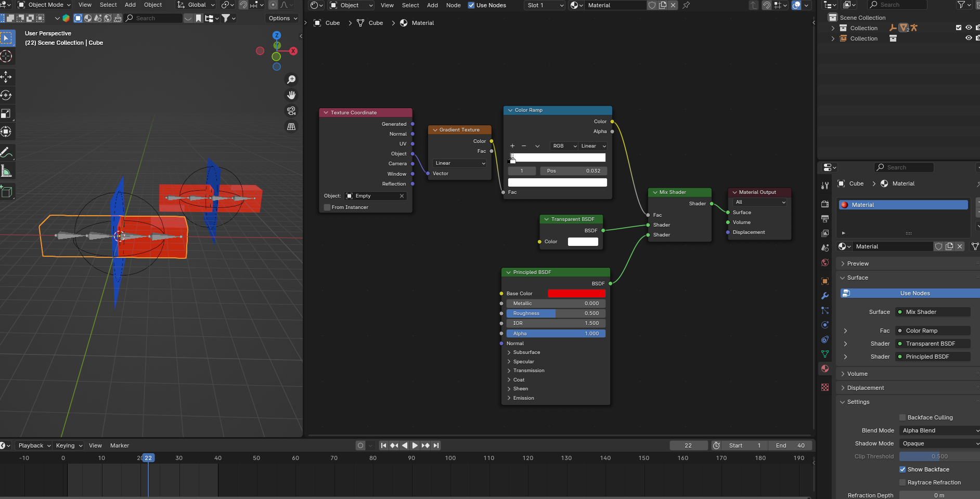
Task: Click current frame 22 marker in timeline
Action: tap(148, 458)
